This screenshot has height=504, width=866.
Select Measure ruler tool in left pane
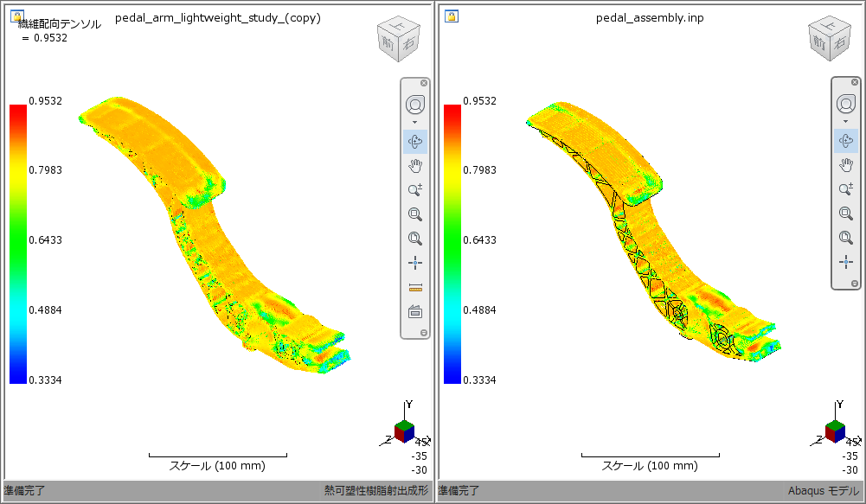pyautogui.click(x=415, y=288)
